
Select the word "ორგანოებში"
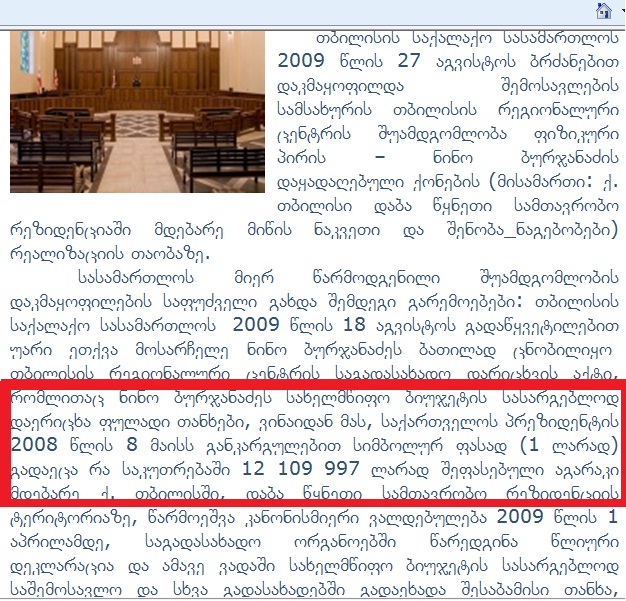point(346,542)
